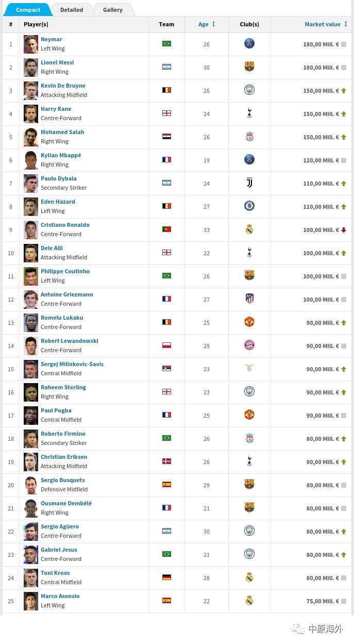
Task: Click Neymar's Brazil flag icon
Action: tap(166, 44)
